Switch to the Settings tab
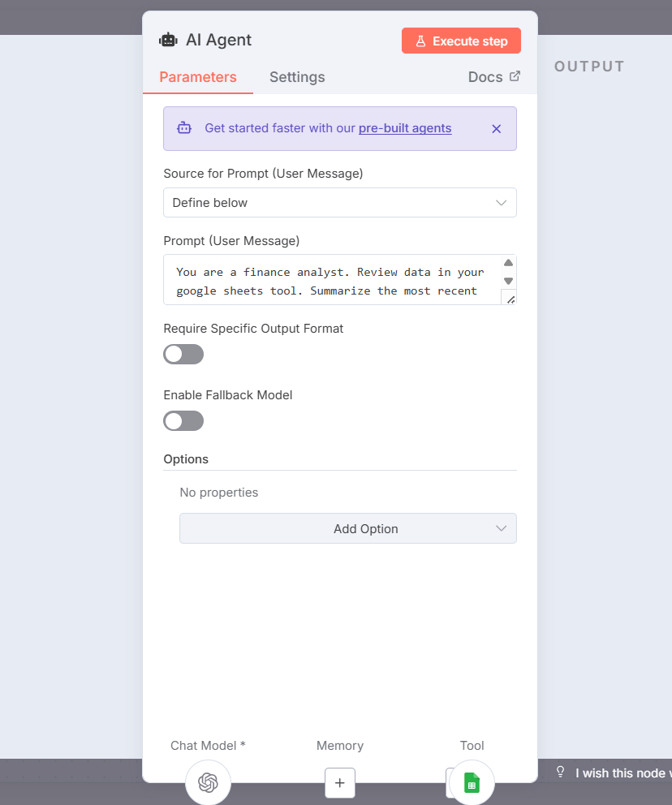 (296, 77)
